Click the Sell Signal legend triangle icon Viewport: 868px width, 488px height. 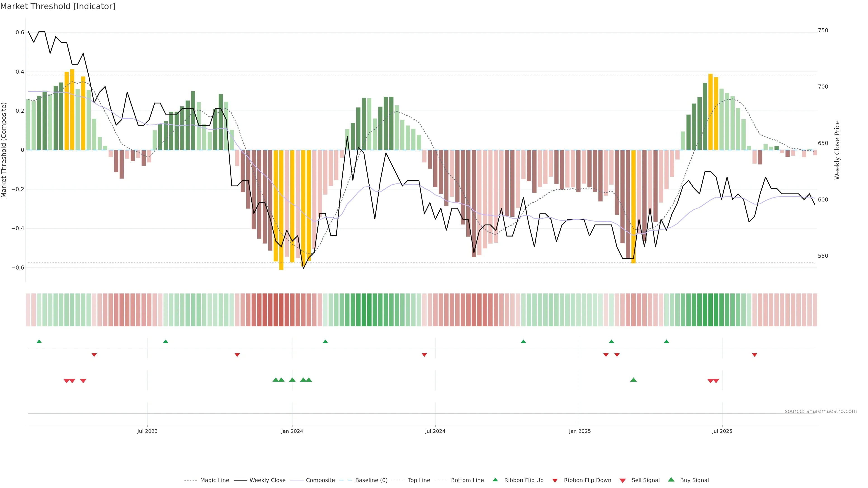point(623,480)
